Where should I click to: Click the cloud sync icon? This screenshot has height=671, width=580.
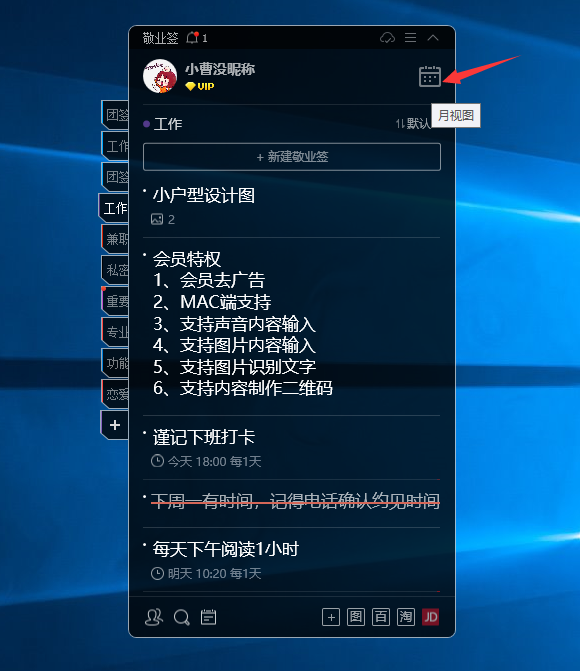click(387, 38)
